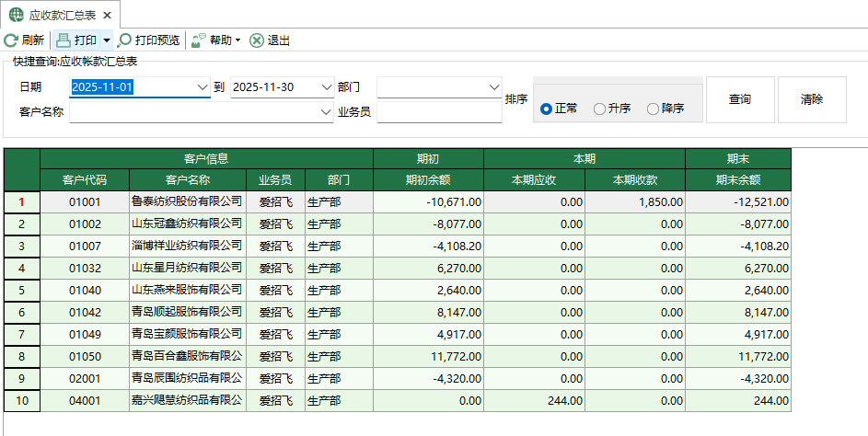Click the 期末余额 column header
This screenshot has height=436, width=868.
click(738, 179)
